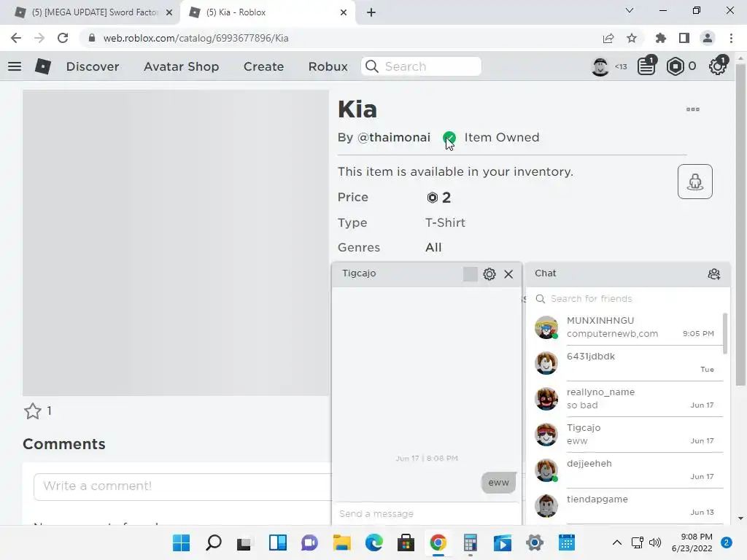Open Tigcajo in the friends list
Image resolution: width=747 pixels, height=560 pixels.
coord(627,435)
